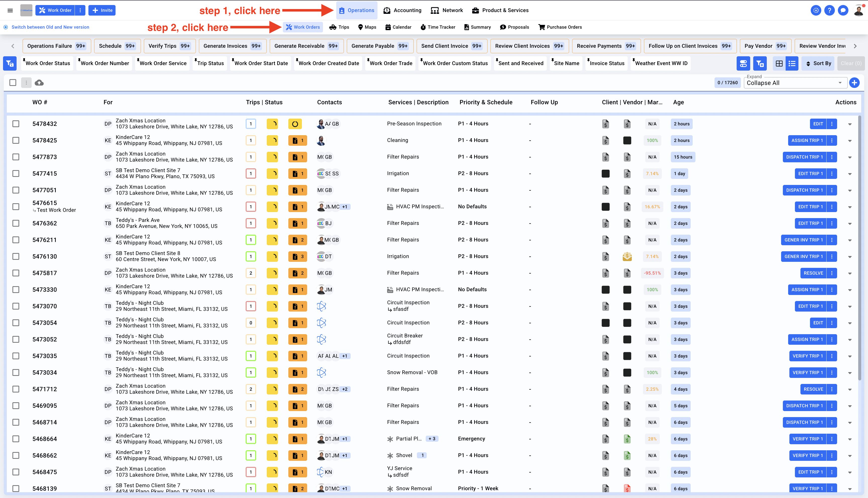The image size is (868, 498).
Task: Check the box for work order 5478432
Action: coord(16,124)
